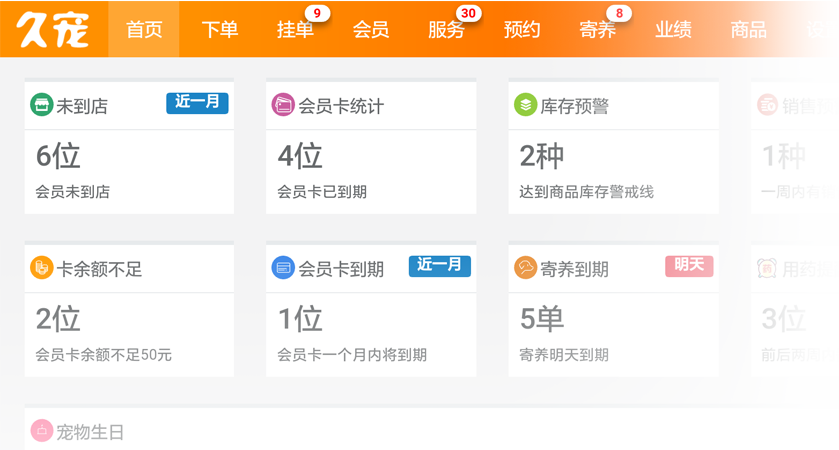Open the 业绩 menu item
The image size is (839, 450).
tap(673, 29)
